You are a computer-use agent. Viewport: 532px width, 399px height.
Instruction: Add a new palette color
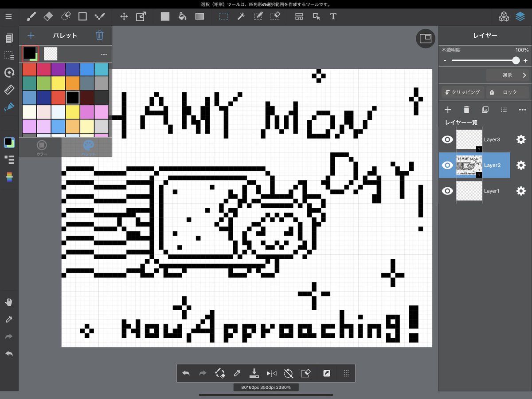click(x=31, y=36)
